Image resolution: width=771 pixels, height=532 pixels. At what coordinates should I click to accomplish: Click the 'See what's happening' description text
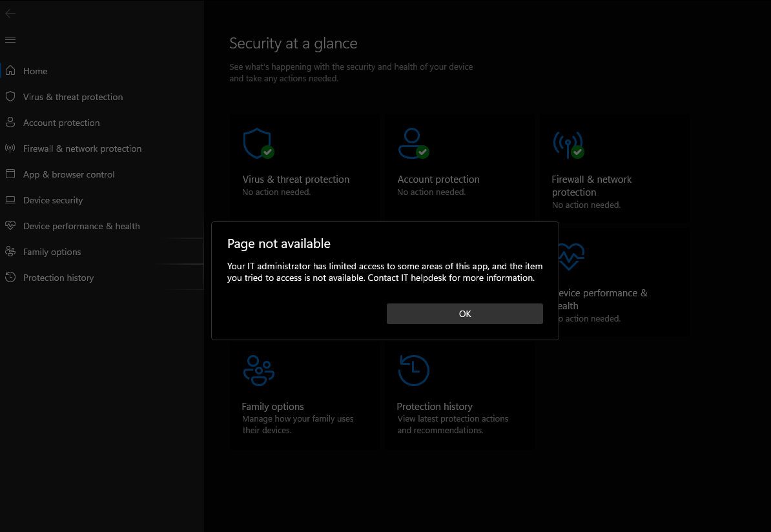(x=351, y=73)
